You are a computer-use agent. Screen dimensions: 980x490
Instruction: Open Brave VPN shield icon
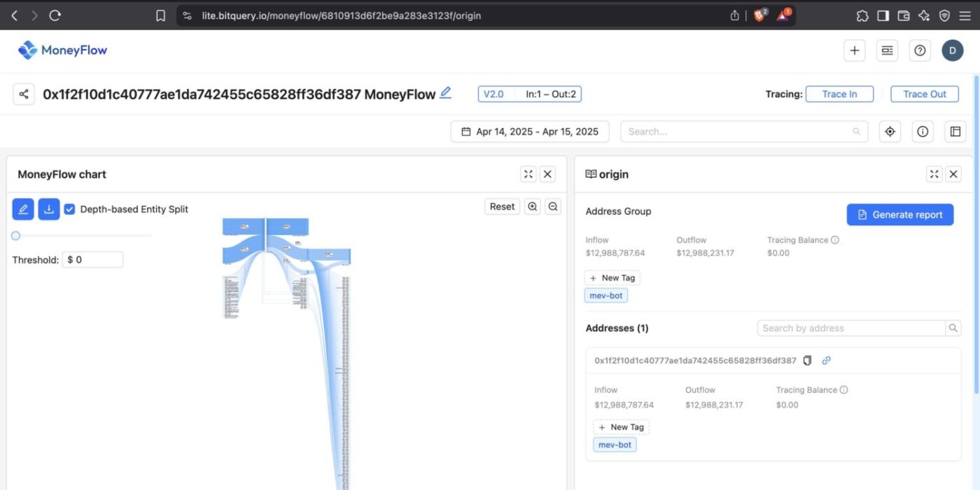[944, 15]
